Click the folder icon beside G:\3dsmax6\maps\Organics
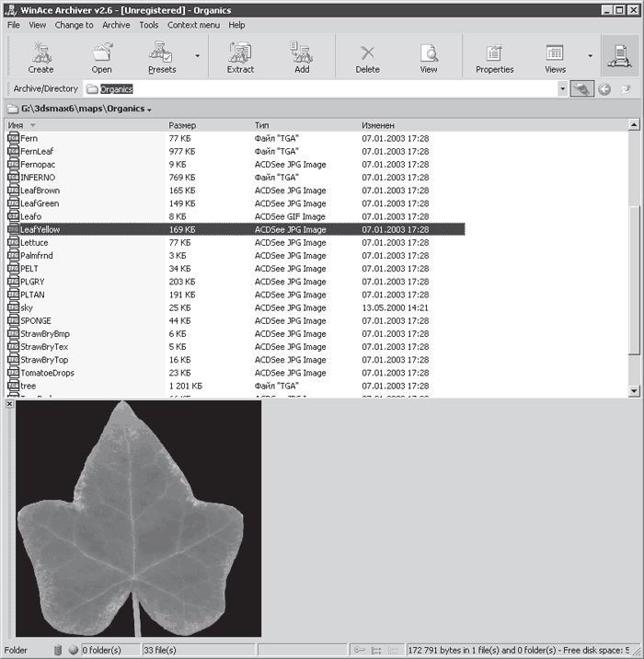 pyautogui.click(x=13, y=109)
